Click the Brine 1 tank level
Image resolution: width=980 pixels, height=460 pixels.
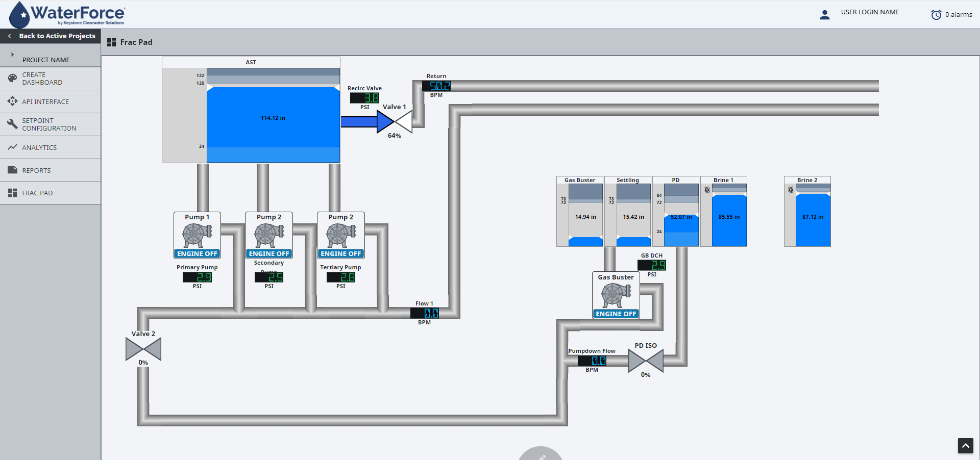[x=729, y=215]
